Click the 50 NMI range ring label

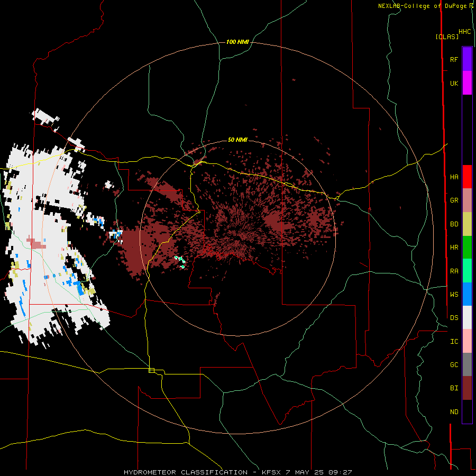click(237, 140)
